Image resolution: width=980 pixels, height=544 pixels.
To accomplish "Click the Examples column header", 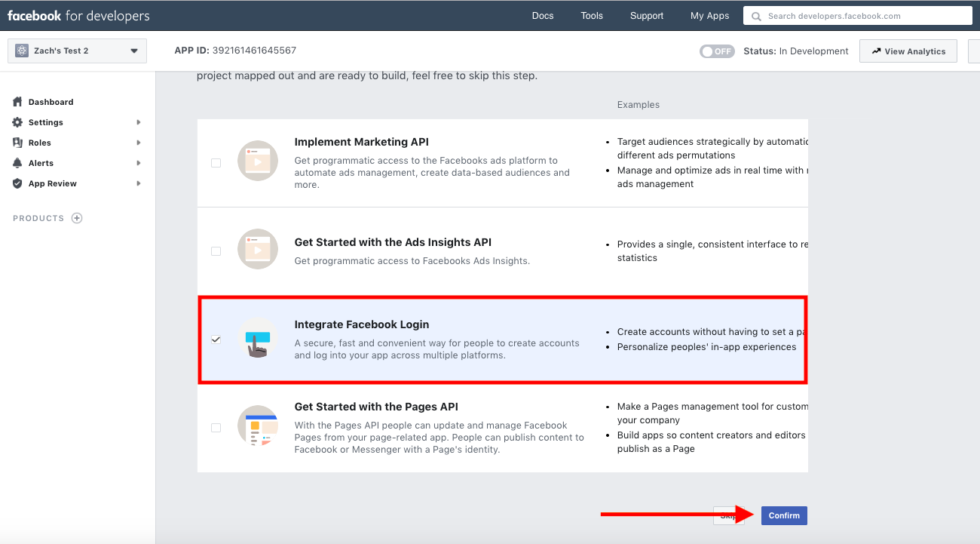I will (639, 105).
